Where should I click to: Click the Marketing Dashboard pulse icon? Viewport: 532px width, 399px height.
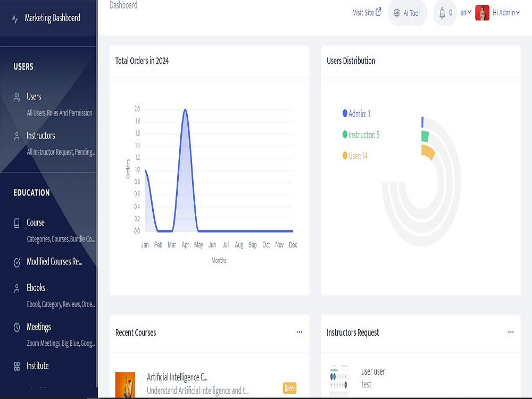pyautogui.click(x=14, y=19)
